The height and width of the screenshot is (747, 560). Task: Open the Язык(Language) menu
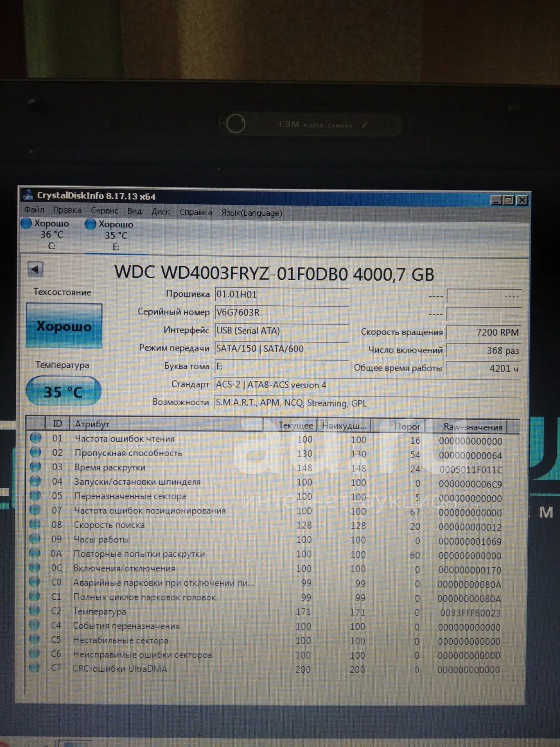[252, 213]
